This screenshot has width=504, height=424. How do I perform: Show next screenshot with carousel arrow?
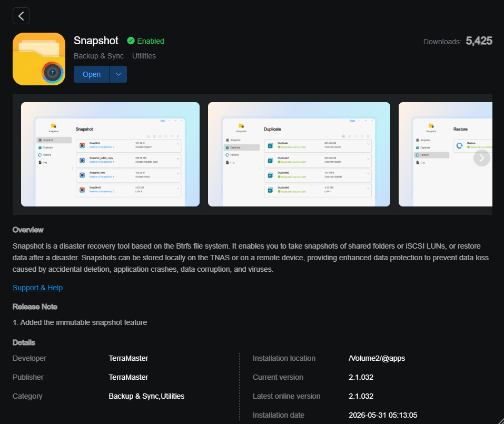pos(481,158)
